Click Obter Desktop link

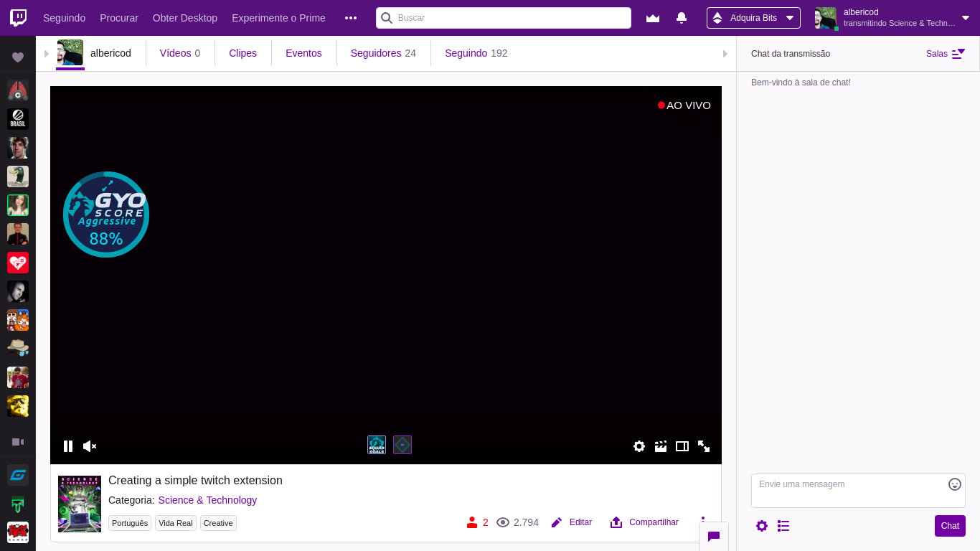coord(185,18)
